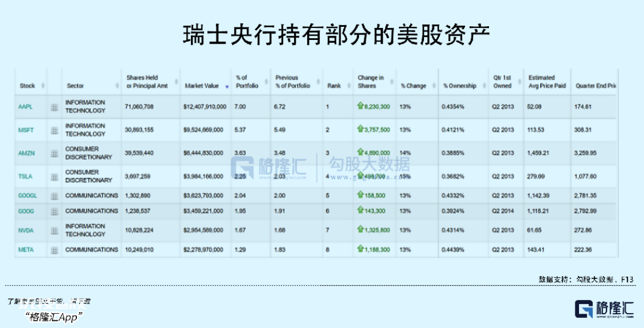Open the grid icon in the GOOGL row
This screenshot has width=644, height=328.
coord(54,196)
